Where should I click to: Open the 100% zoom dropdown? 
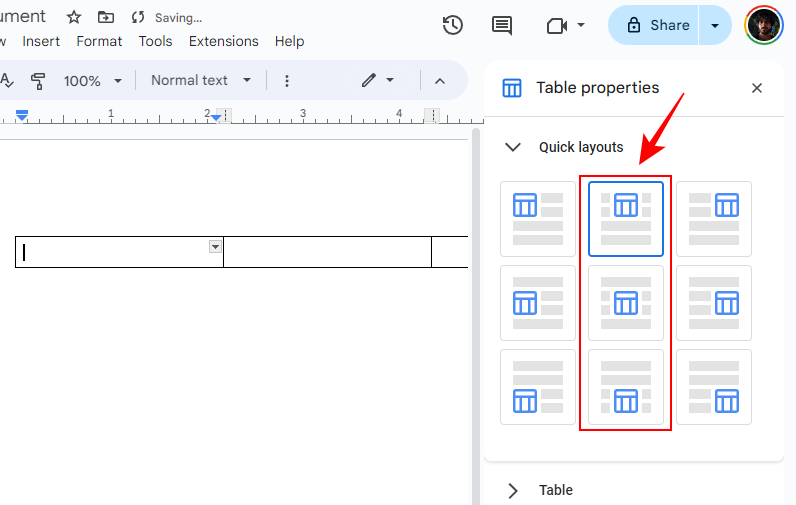pyautogui.click(x=92, y=80)
